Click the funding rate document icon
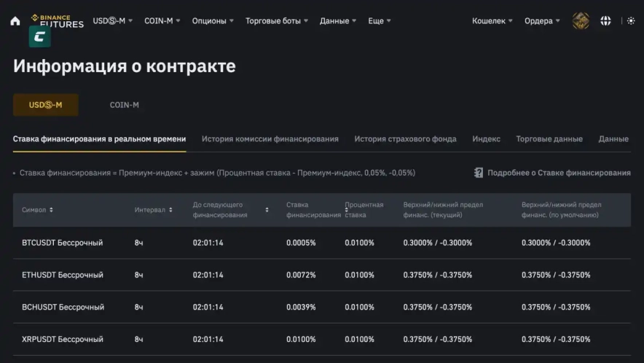The image size is (644, 363). tap(479, 173)
